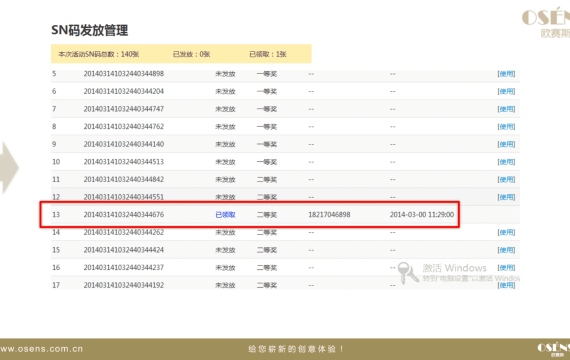Select SN code ending in 344842
The image size is (570, 360).
(x=124, y=180)
